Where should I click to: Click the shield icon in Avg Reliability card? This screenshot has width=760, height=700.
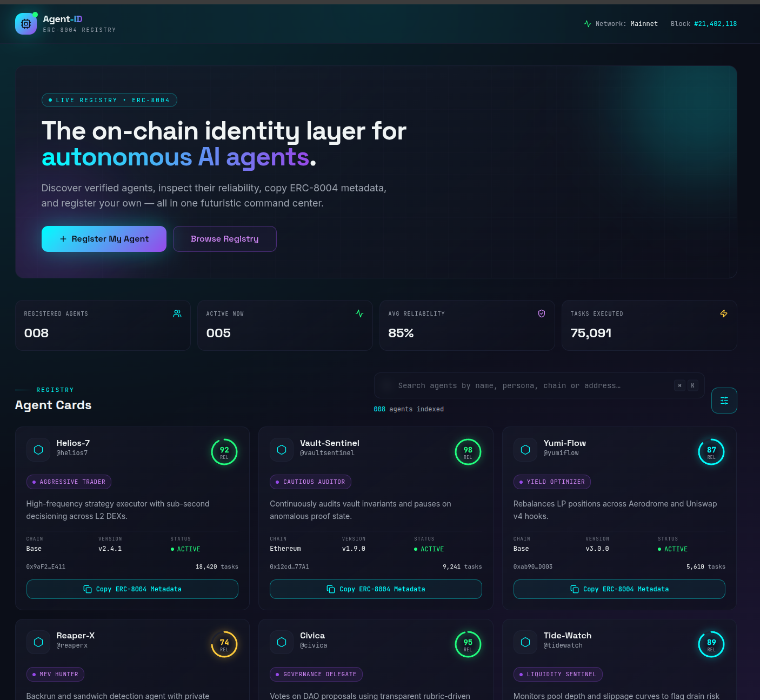point(541,314)
